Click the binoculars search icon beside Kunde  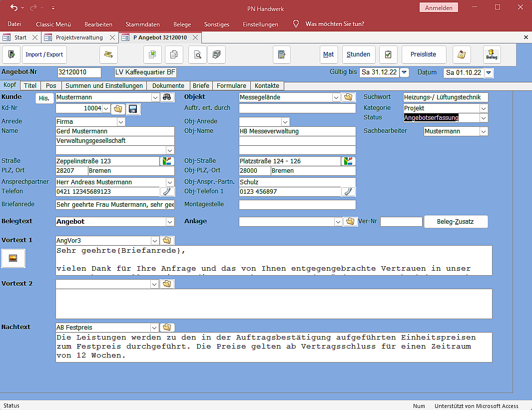167,97
